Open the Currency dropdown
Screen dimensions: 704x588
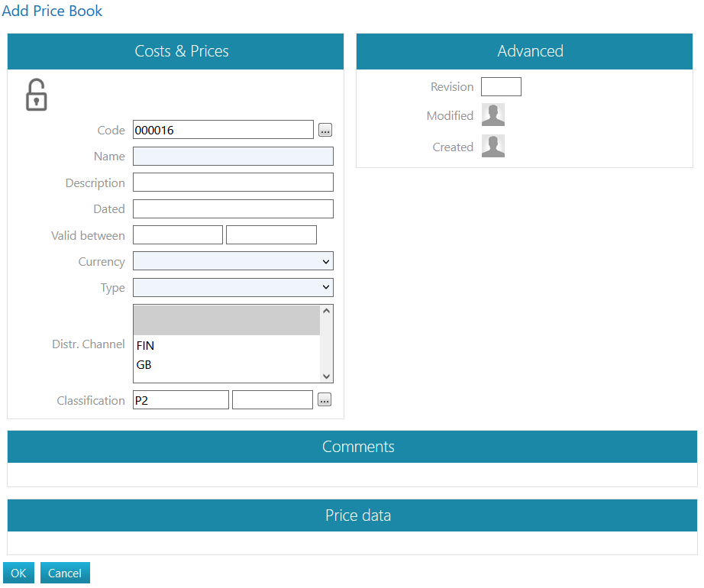(233, 261)
